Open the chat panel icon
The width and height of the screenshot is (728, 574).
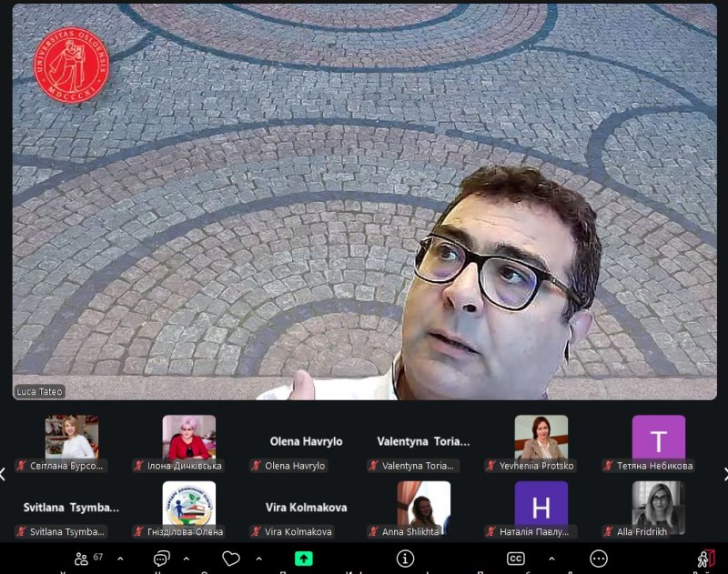[x=162, y=559]
